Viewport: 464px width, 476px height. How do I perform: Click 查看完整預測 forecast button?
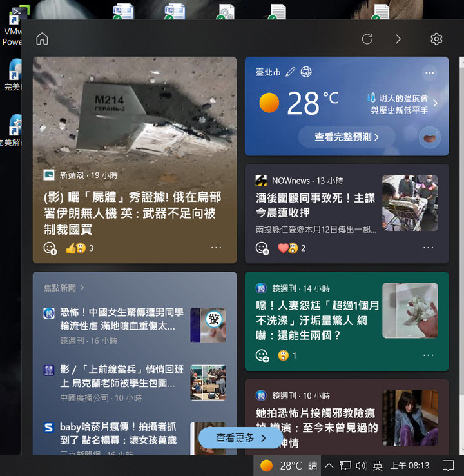(347, 137)
